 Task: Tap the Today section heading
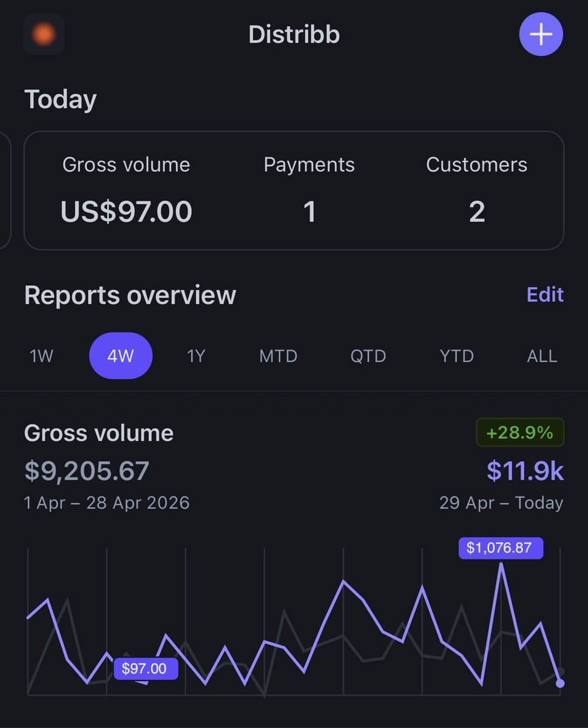(60, 99)
